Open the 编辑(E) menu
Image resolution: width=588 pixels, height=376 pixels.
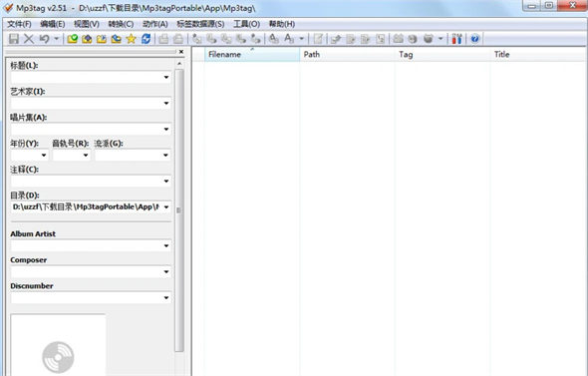(x=53, y=24)
